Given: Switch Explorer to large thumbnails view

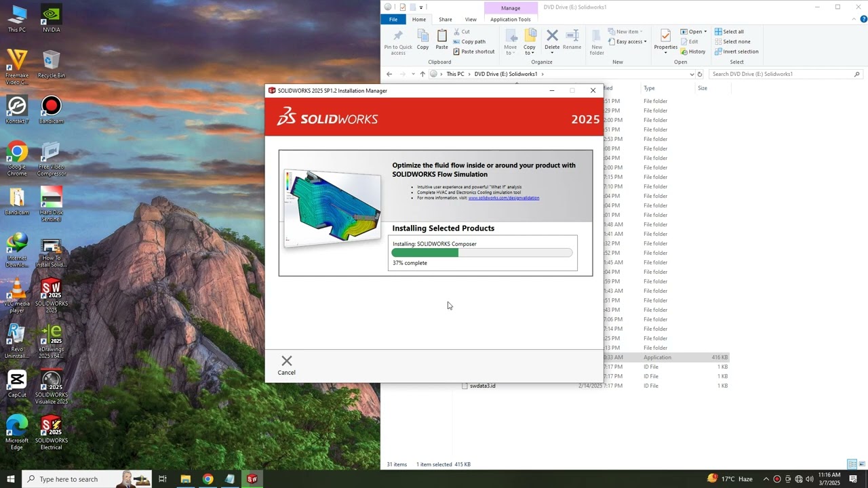Looking at the screenshot, I should 862,464.
